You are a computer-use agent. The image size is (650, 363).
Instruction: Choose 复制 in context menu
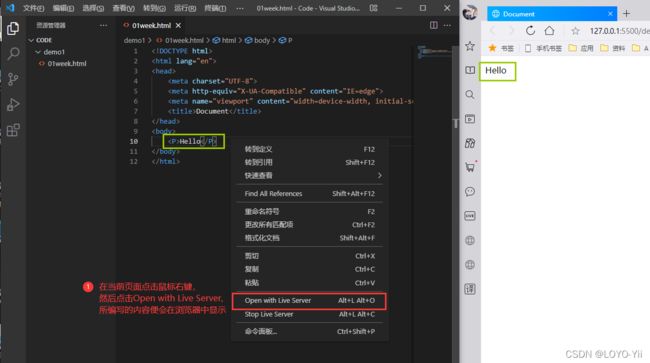tap(310, 269)
